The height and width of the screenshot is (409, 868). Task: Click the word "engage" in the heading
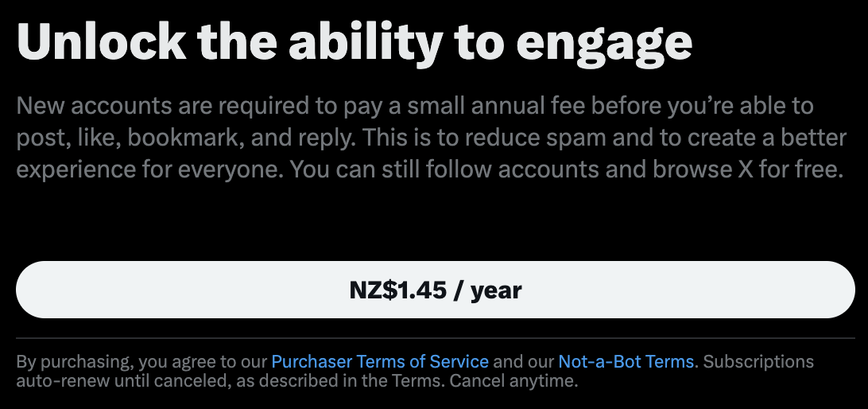click(x=604, y=43)
